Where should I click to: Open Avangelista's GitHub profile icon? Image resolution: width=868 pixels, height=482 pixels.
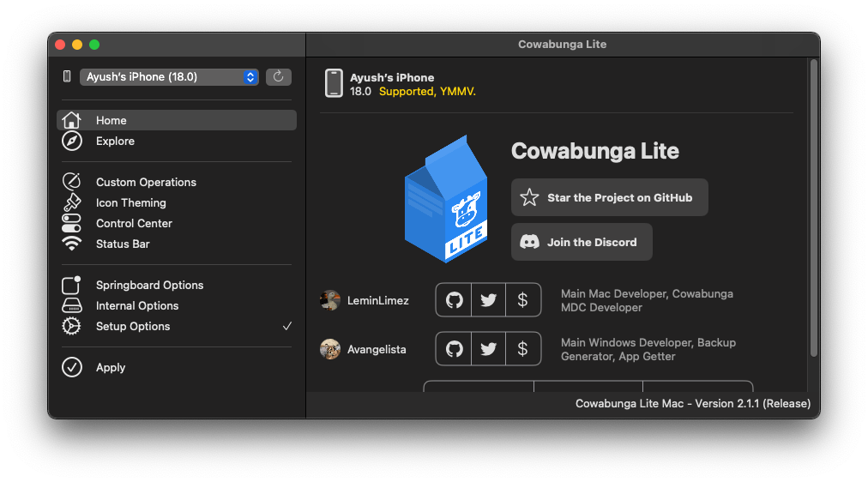pyautogui.click(x=454, y=348)
